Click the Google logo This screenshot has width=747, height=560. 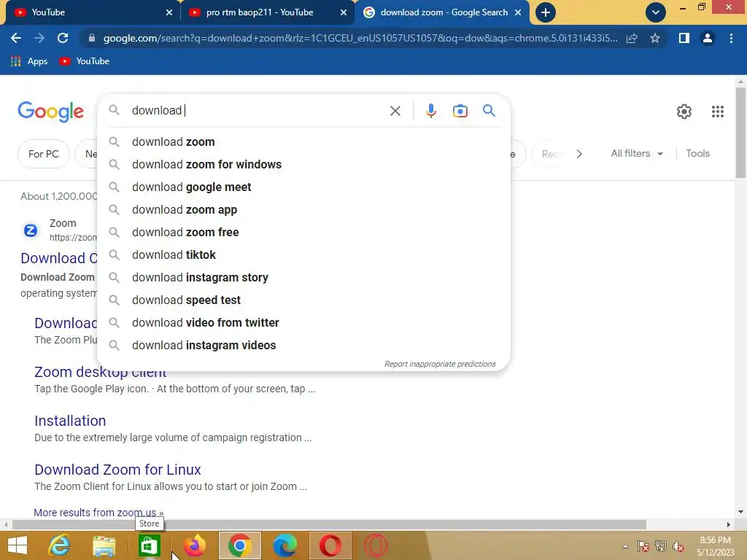[50, 112]
